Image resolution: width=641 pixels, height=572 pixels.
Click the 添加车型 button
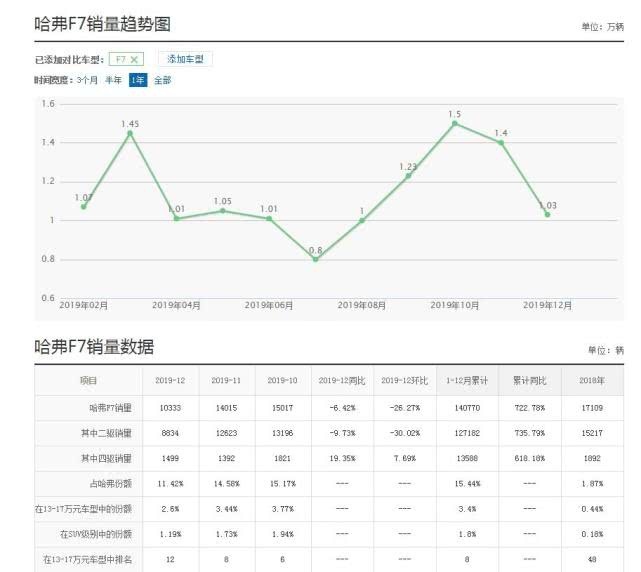pyautogui.click(x=185, y=59)
